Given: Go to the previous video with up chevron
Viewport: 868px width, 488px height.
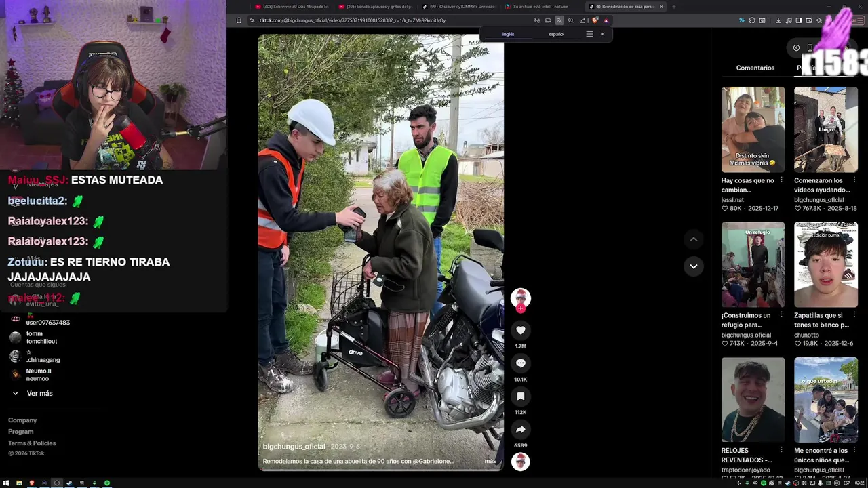Looking at the screenshot, I should (693, 239).
